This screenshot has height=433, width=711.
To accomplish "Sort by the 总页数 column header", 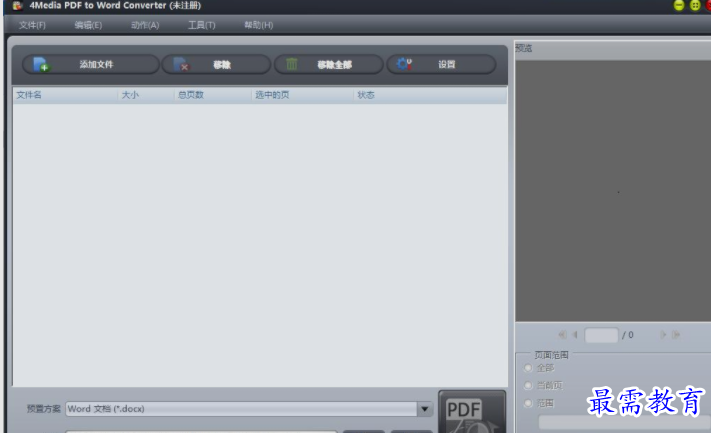I will [x=213, y=95].
